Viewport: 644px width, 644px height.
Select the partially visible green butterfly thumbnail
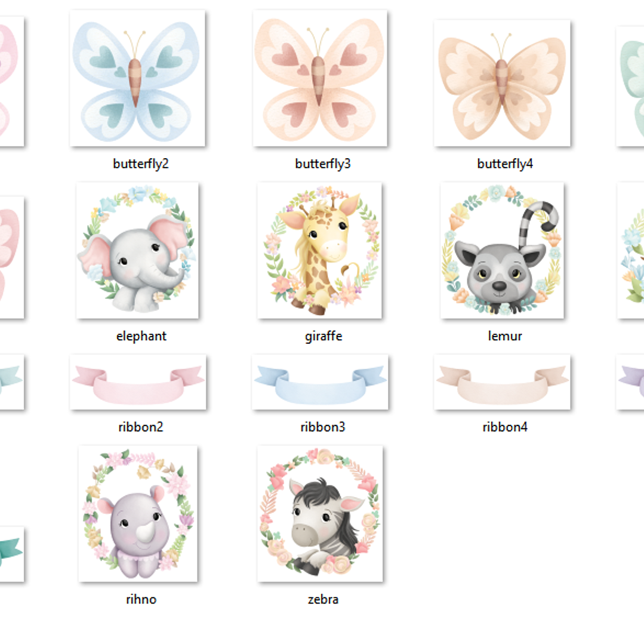click(x=630, y=87)
